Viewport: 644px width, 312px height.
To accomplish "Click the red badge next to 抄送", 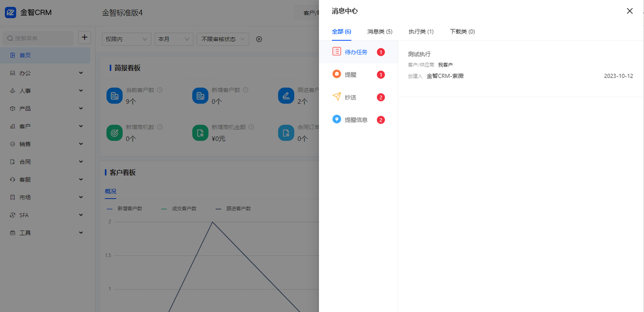I will point(381,97).
